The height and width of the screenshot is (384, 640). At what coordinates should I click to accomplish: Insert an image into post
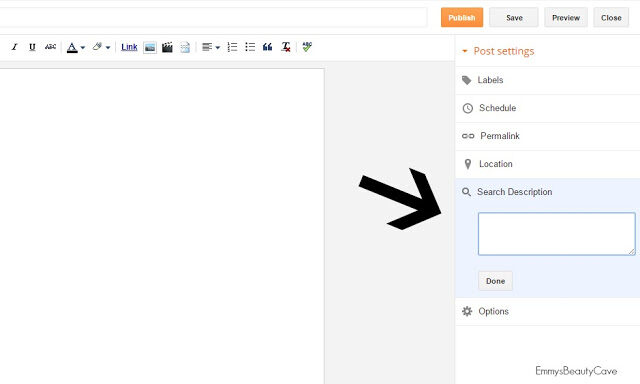(150, 47)
